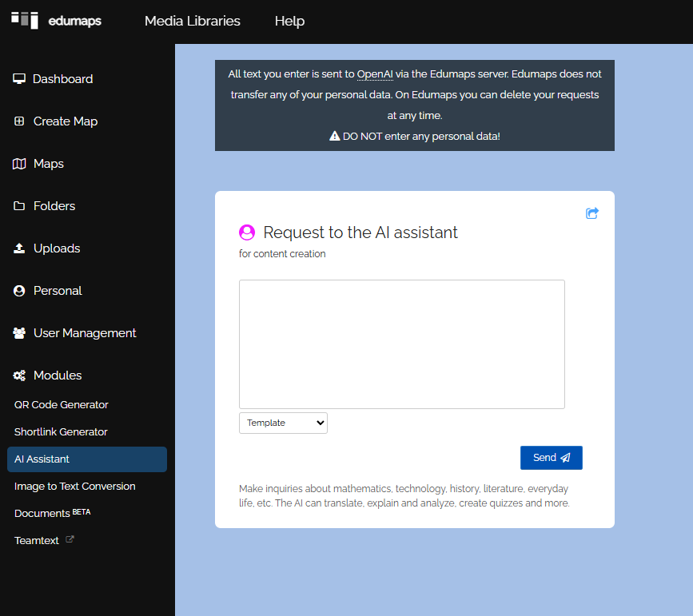Click the Personal user icon
The height and width of the screenshot is (616, 693).
pyautogui.click(x=20, y=291)
